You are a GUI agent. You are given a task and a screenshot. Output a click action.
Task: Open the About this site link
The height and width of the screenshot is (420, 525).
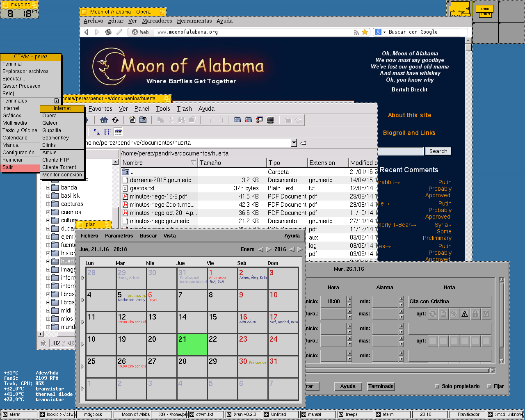click(409, 115)
